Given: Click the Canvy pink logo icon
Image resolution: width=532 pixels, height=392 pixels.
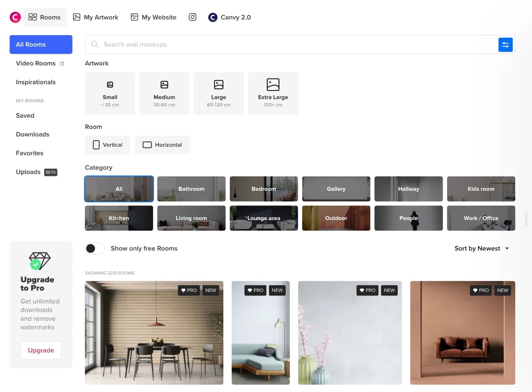Looking at the screenshot, I should point(15,17).
